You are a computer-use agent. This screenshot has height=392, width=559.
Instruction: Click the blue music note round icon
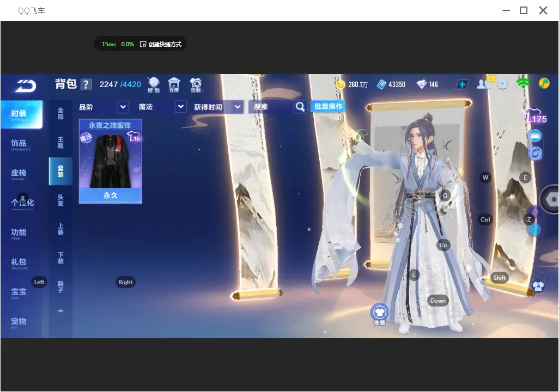535,153
